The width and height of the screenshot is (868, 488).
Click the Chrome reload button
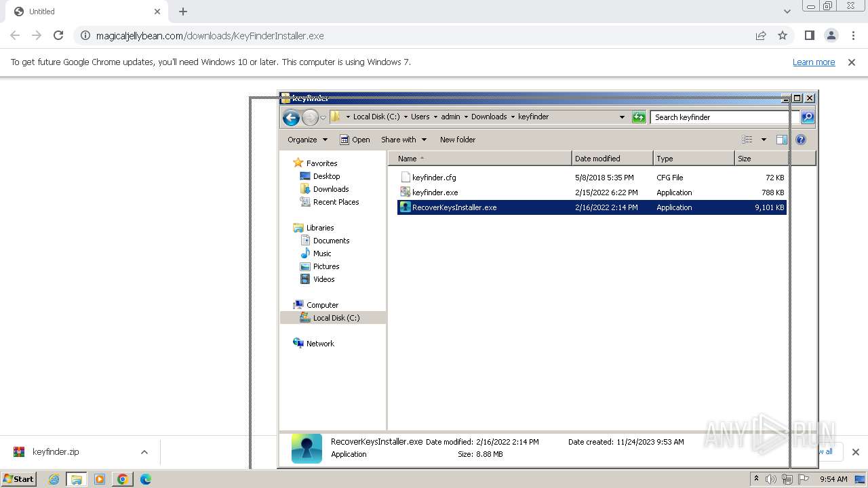(58, 35)
